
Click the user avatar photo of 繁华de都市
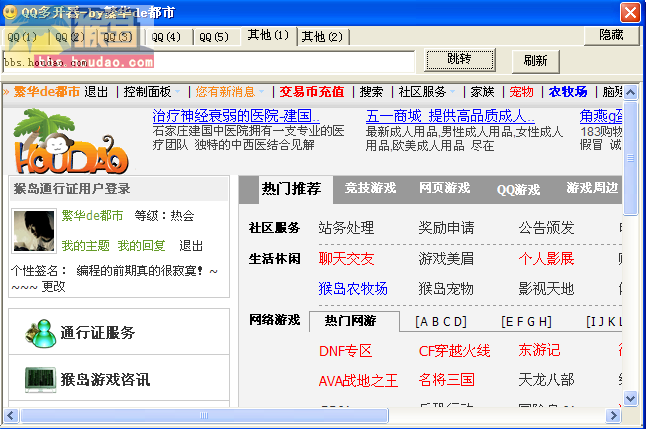pyautogui.click(x=34, y=231)
